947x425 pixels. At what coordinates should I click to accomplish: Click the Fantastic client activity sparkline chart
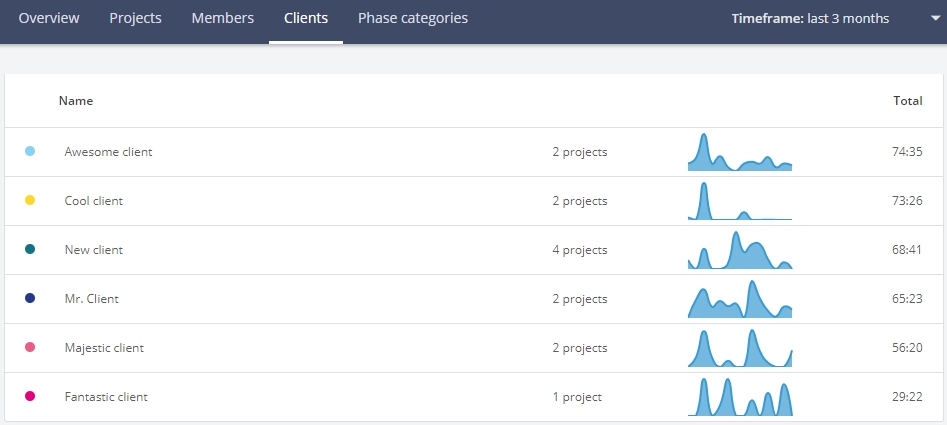point(740,397)
